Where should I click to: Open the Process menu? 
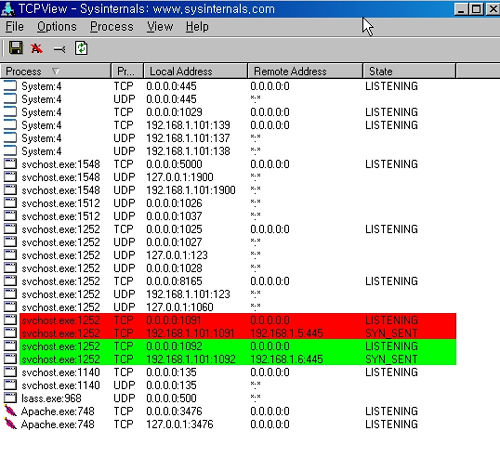click(x=112, y=27)
